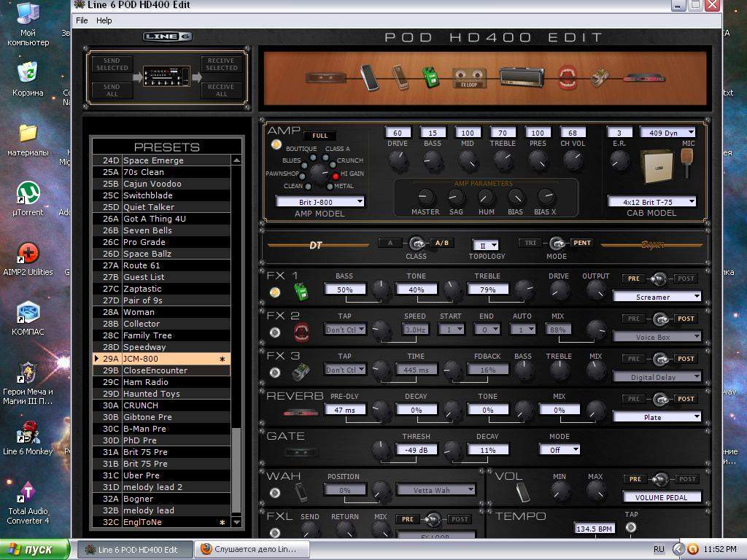The image size is (747, 560).
Task: Open the Help menu
Action: coord(104,20)
